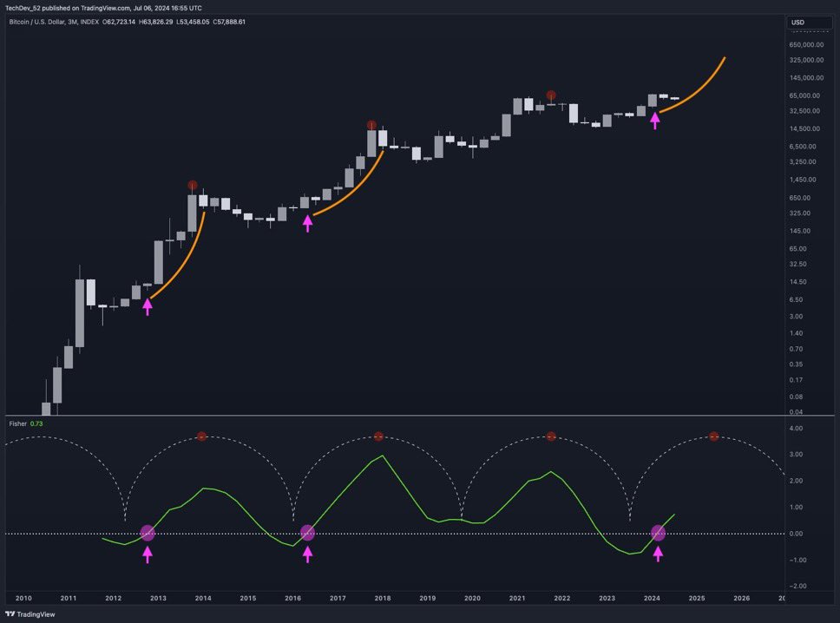Click the purple dot where Fisher crosses zero in 2016
Image resolution: width=840 pixels, height=623 pixels.
tap(307, 533)
